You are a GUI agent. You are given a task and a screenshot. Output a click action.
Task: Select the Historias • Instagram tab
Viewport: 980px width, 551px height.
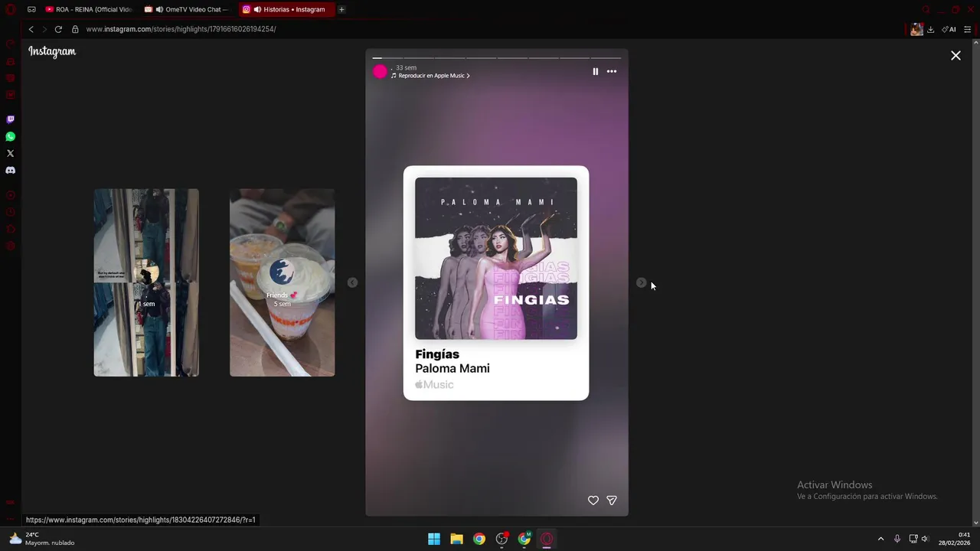click(x=286, y=9)
